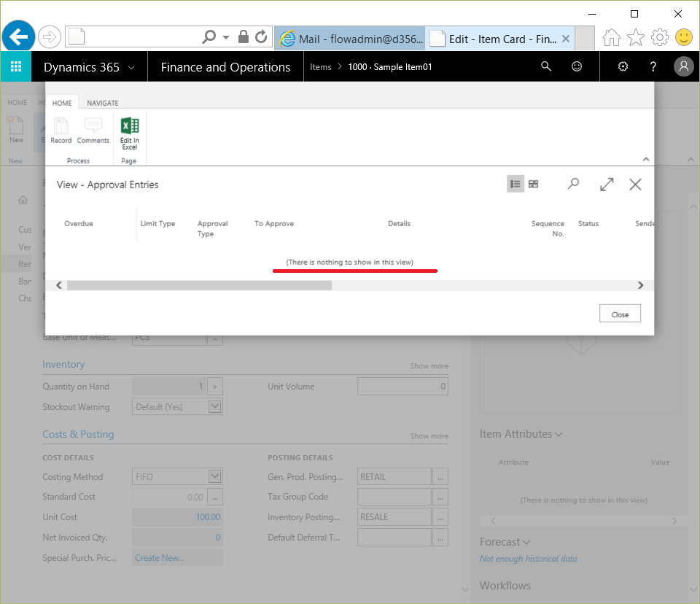This screenshot has width=700, height=604.
Task: Switch to the Mail - flowadmin browser tab
Action: (349, 39)
